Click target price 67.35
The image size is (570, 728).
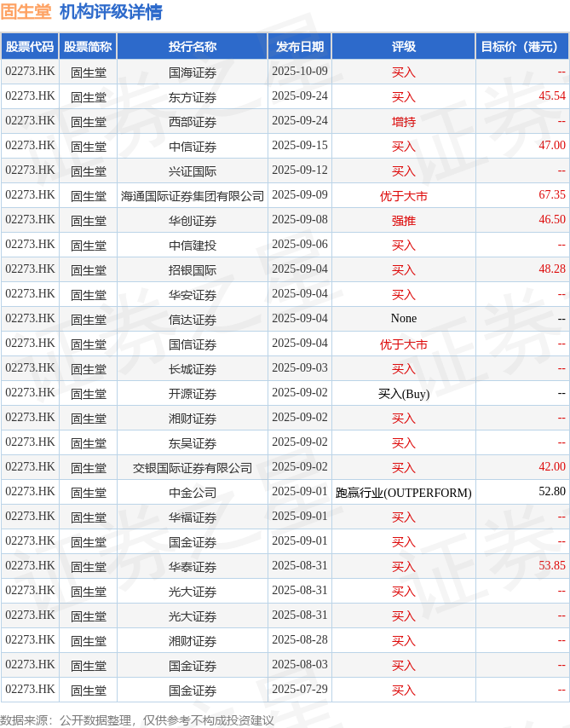[x=552, y=194]
